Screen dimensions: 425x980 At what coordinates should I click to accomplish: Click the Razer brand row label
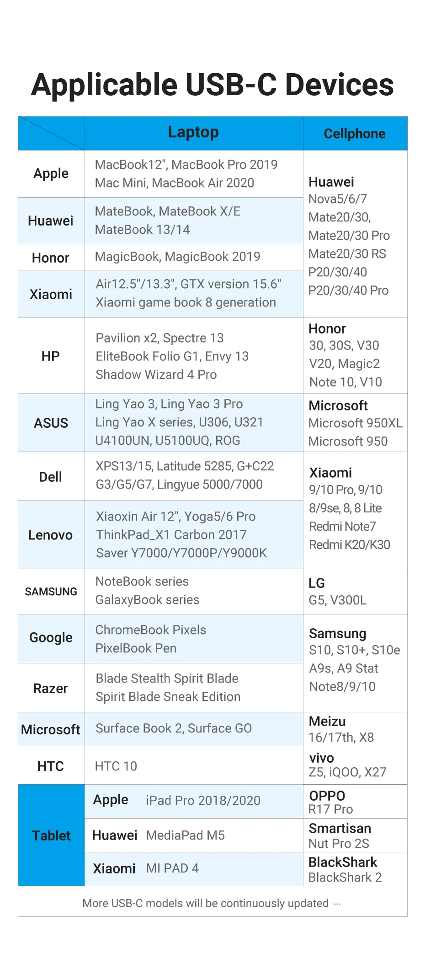[x=51, y=688]
